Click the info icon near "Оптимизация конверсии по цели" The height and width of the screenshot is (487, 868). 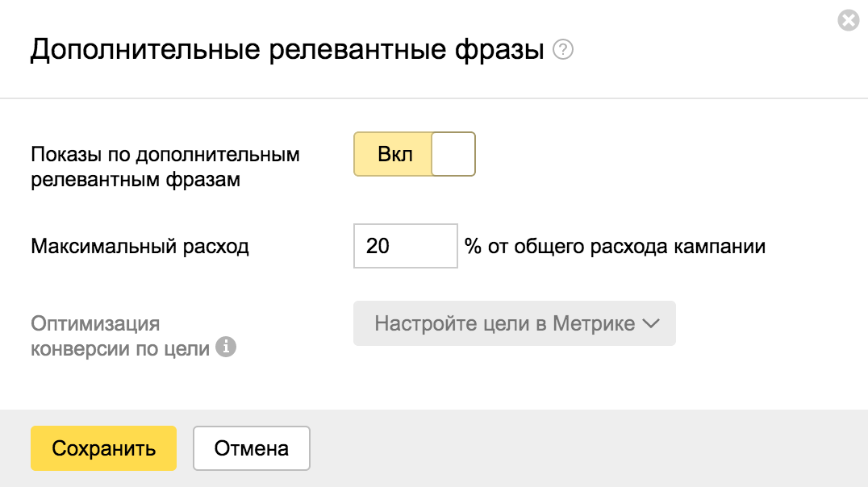click(x=227, y=348)
